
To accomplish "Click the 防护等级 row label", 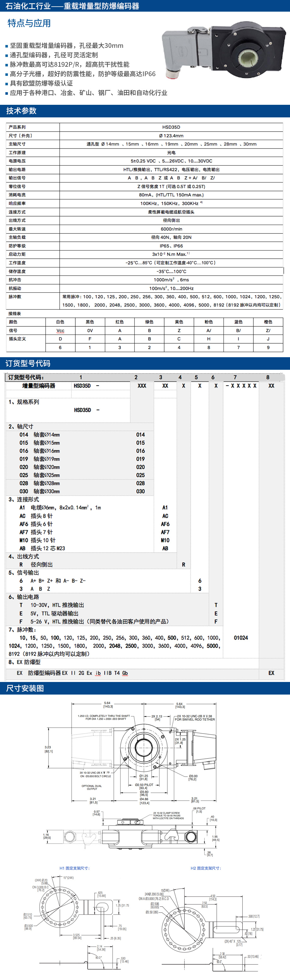I will (18, 246).
